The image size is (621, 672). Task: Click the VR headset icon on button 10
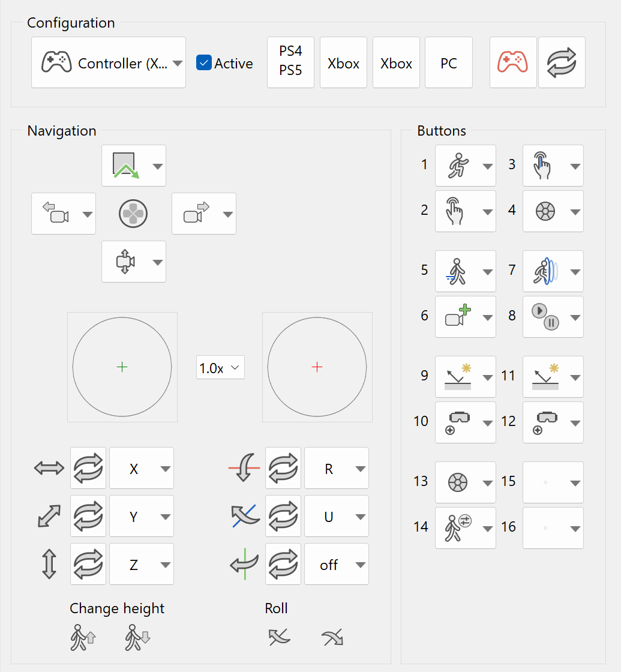click(x=459, y=422)
